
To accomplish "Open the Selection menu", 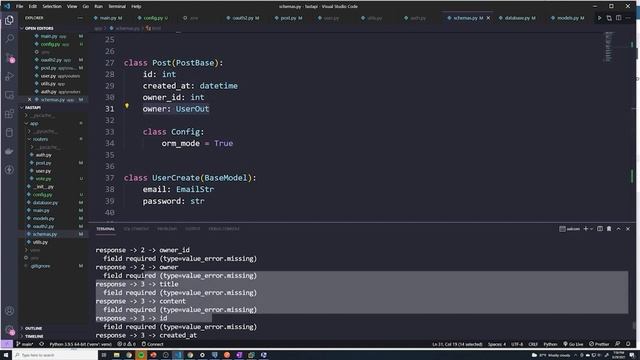I will tap(52, 6).
